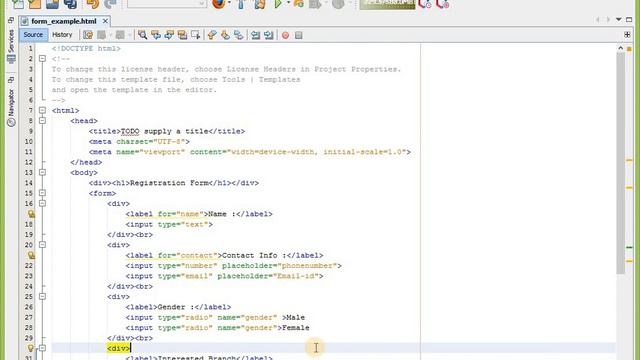
Task: Click the first red profiler snapshot icon
Action: 425,4
